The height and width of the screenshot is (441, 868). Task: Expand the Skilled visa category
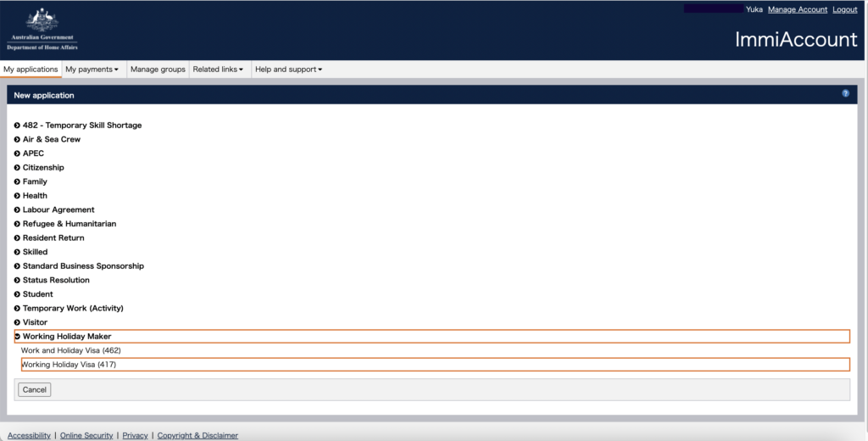point(35,252)
